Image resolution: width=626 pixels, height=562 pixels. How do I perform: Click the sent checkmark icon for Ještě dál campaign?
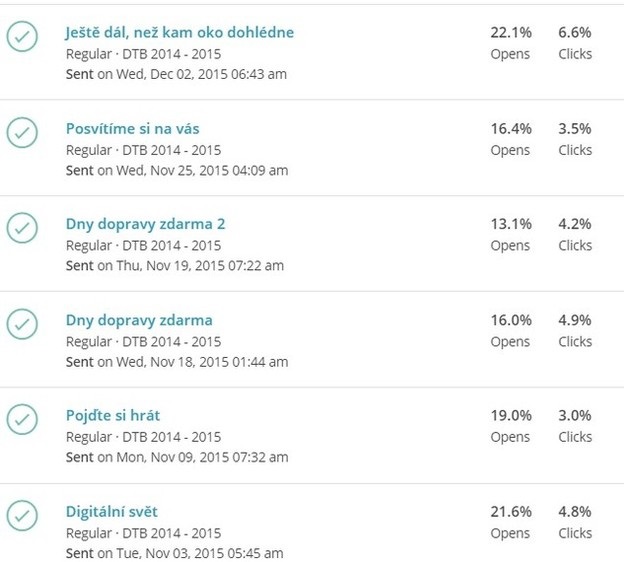point(22,37)
